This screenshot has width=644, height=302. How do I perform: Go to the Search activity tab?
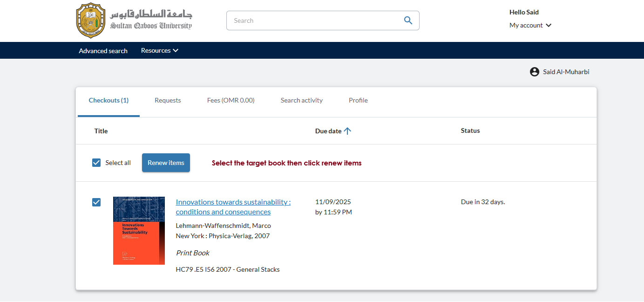point(301,100)
